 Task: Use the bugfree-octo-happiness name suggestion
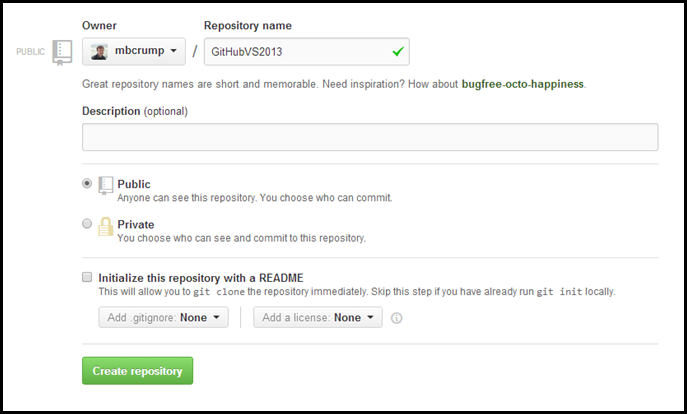click(x=523, y=84)
